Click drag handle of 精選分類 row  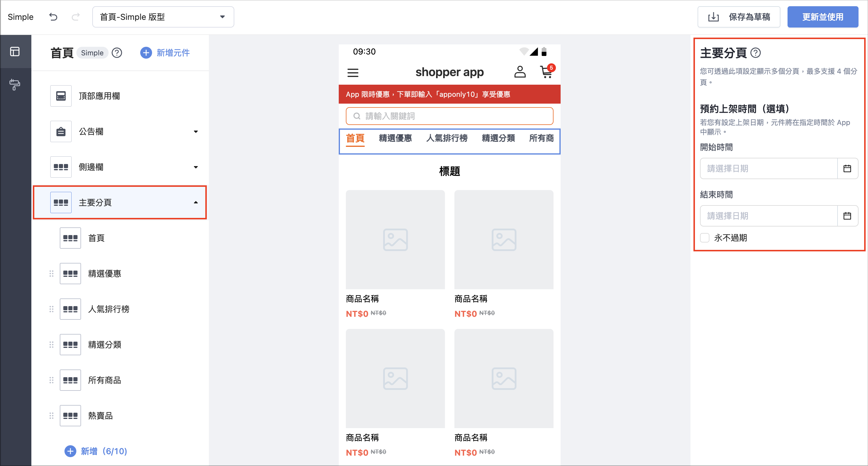(x=51, y=345)
